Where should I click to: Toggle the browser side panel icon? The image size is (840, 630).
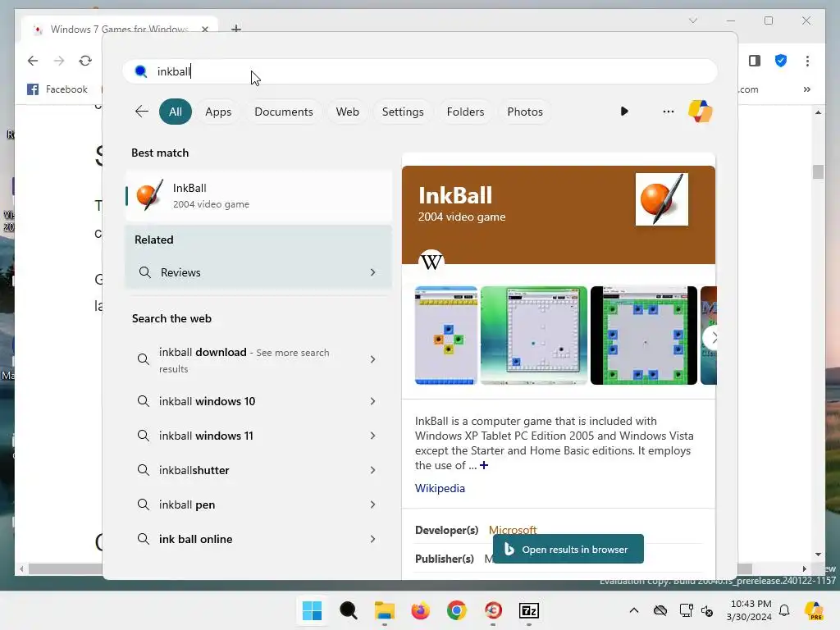[755, 61]
